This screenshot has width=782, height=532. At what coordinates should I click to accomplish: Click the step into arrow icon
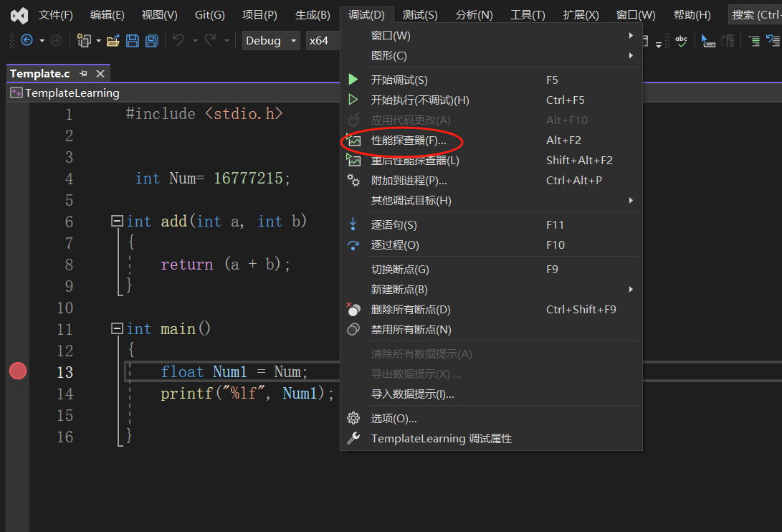353,224
